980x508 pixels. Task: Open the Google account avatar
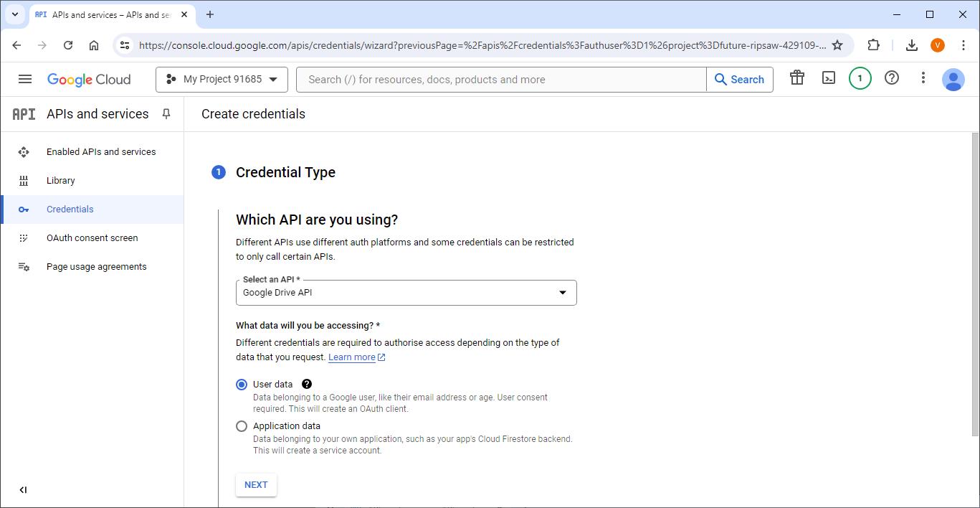pos(953,79)
